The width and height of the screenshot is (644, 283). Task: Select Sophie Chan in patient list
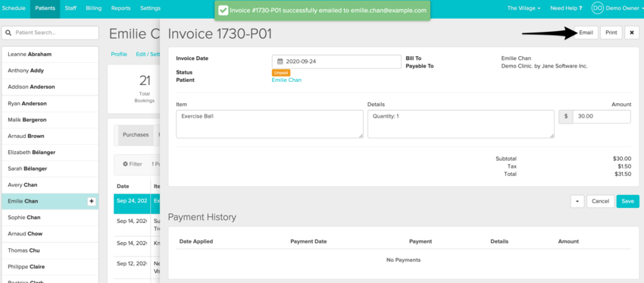[x=50, y=218]
